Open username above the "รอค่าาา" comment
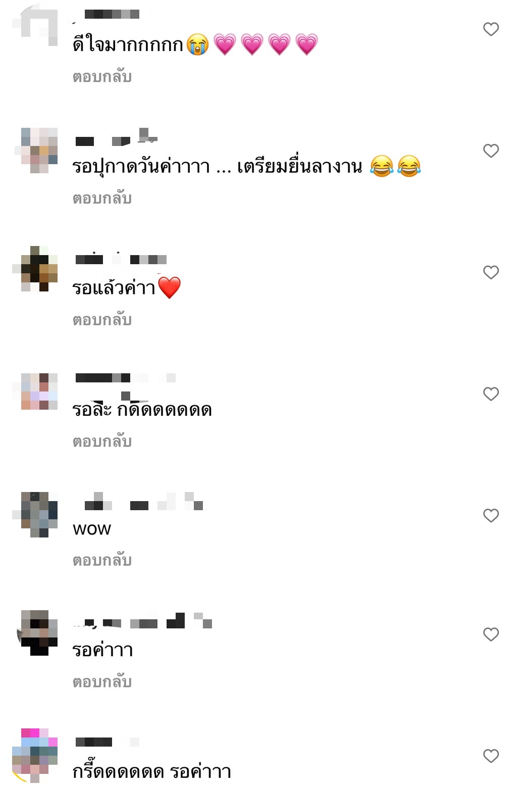 (x=143, y=622)
